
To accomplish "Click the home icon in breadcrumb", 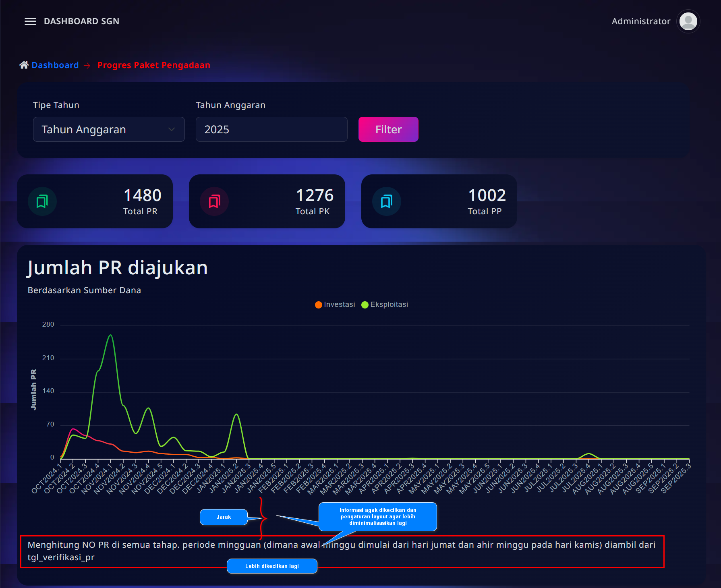I will tap(24, 65).
